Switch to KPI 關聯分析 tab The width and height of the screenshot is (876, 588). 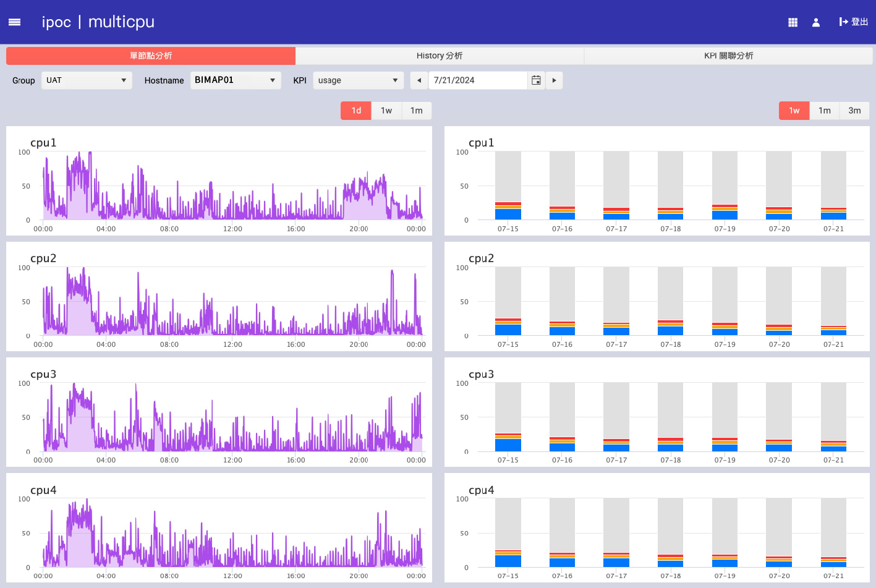(x=728, y=56)
